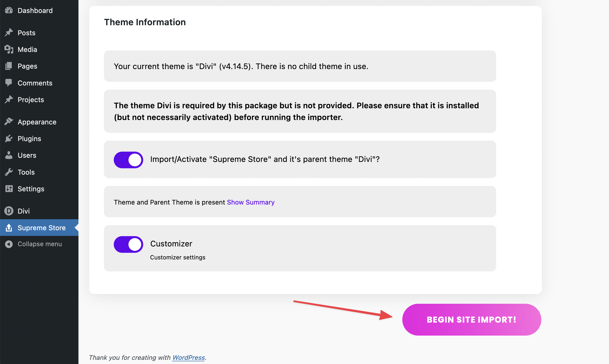609x364 pixels.
Task: Expand the theme summary via Show Summary
Action: click(x=251, y=202)
